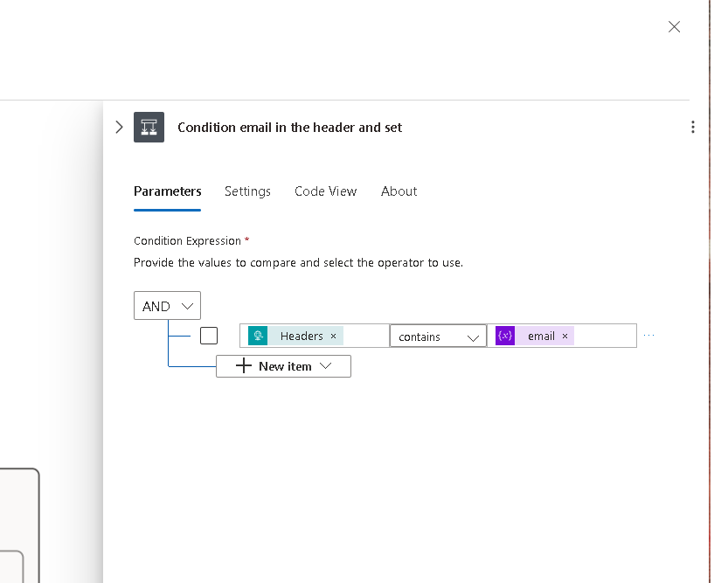Click the New item button
Screen dimensions: 728x583
coord(283,366)
